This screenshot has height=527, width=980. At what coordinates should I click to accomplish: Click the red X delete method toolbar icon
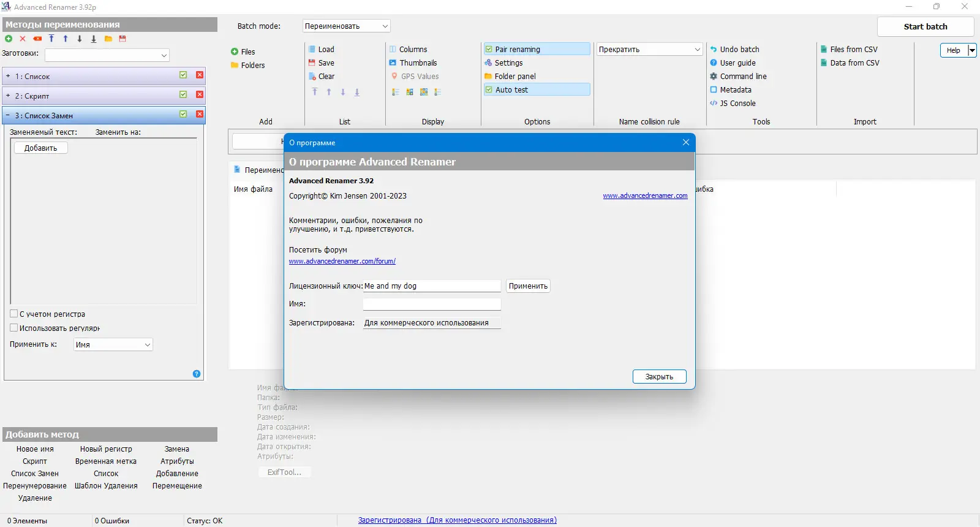(23, 39)
